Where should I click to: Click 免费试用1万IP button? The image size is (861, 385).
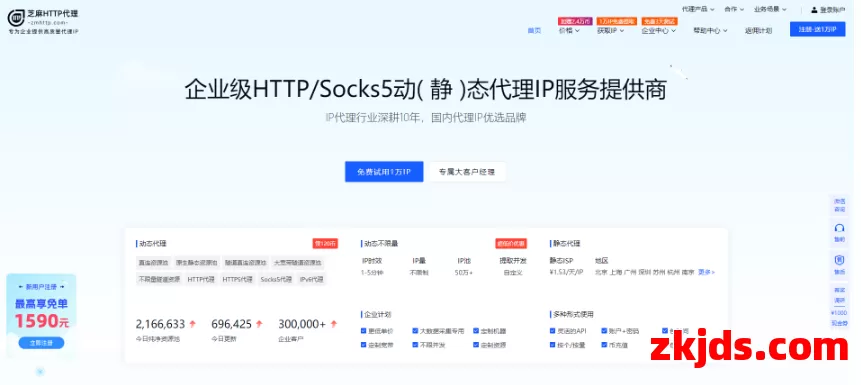click(x=384, y=172)
